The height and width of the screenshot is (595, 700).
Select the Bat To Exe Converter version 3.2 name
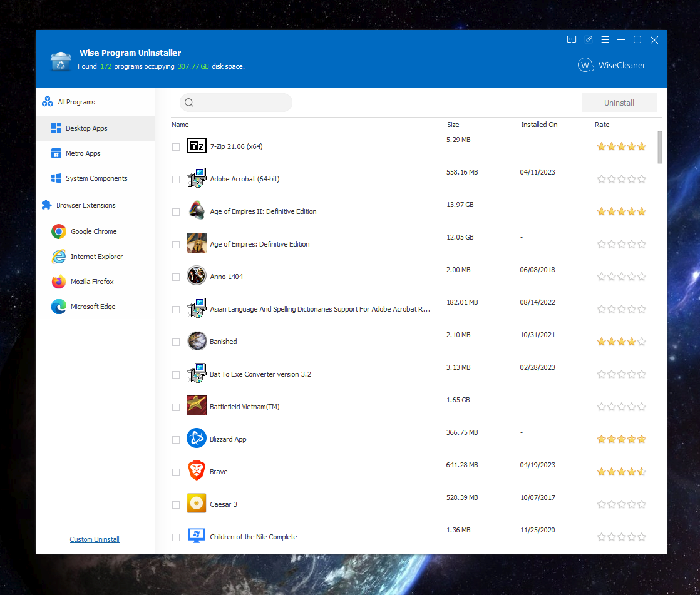[x=260, y=374]
